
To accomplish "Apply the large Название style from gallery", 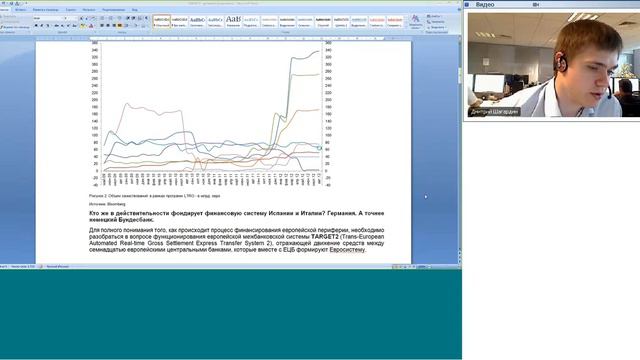I will (x=233, y=22).
